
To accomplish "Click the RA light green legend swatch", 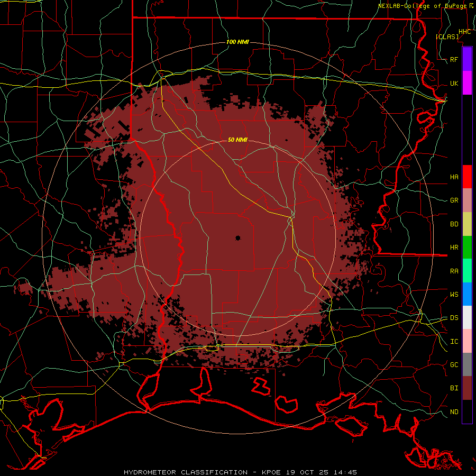I will tap(467, 271).
